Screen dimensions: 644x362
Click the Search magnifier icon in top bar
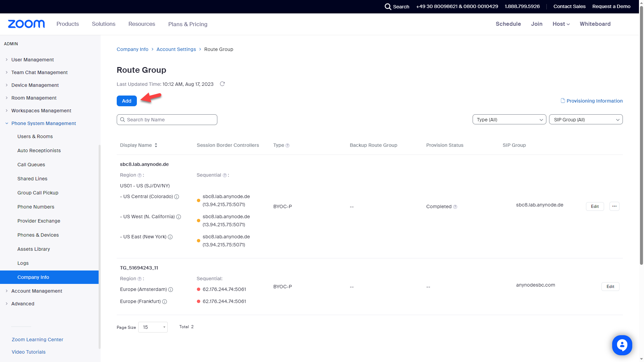388,7
